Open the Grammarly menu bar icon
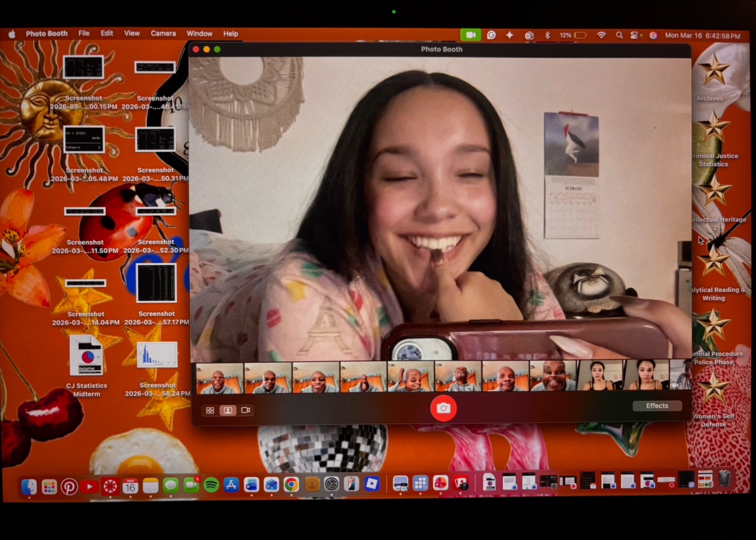Image resolution: width=756 pixels, height=540 pixels. click(491, 35)
